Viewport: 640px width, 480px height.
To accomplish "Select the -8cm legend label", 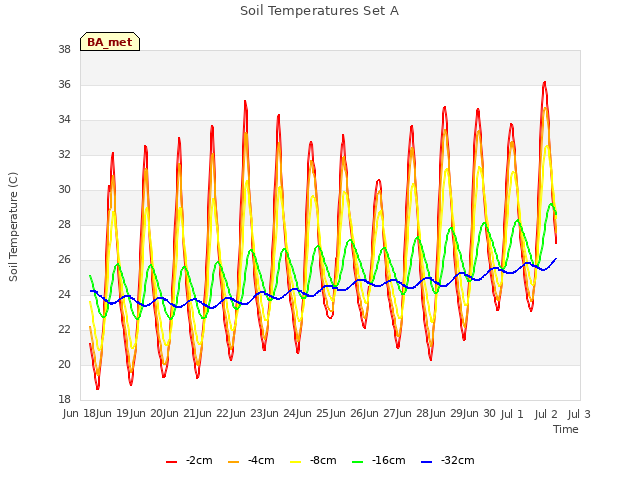I will coord(323,460).
